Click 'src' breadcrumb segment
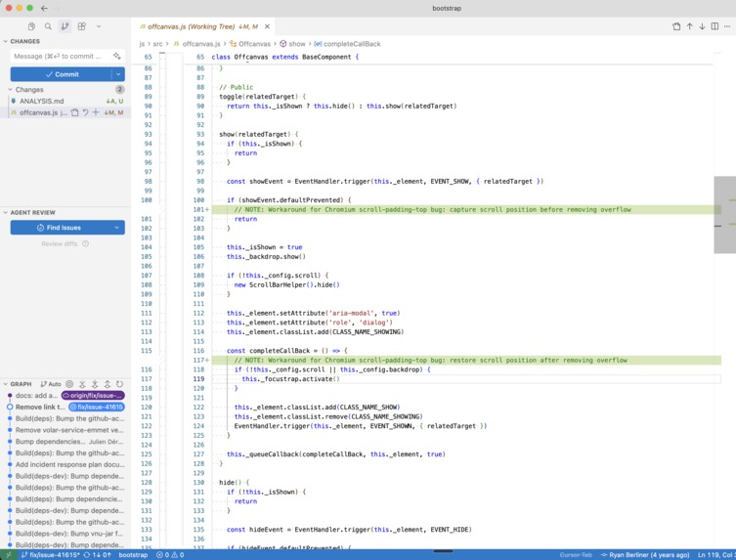This screenshot has width=736, height=560. tap(157, 44)
